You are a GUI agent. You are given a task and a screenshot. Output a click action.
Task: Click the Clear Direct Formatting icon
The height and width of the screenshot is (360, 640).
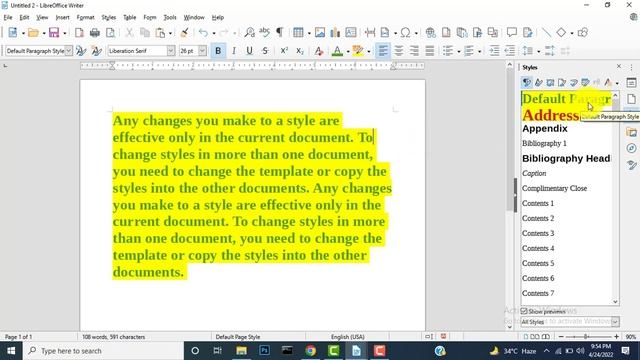[319, 51]
